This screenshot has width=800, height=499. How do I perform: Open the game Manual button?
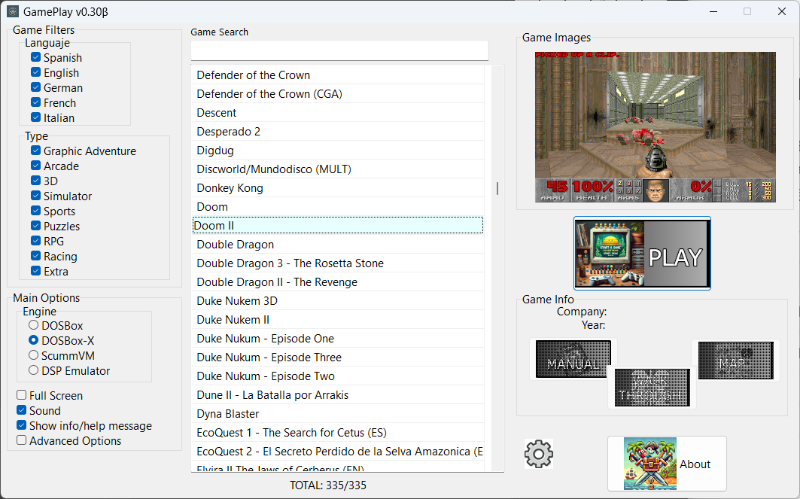(572, 359)
